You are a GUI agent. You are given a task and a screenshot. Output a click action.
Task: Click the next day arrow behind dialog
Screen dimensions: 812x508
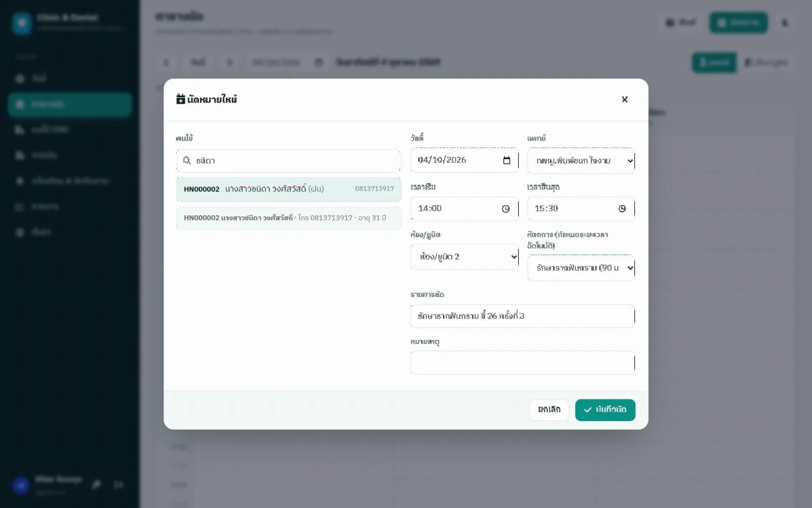[x=230, y=62]
